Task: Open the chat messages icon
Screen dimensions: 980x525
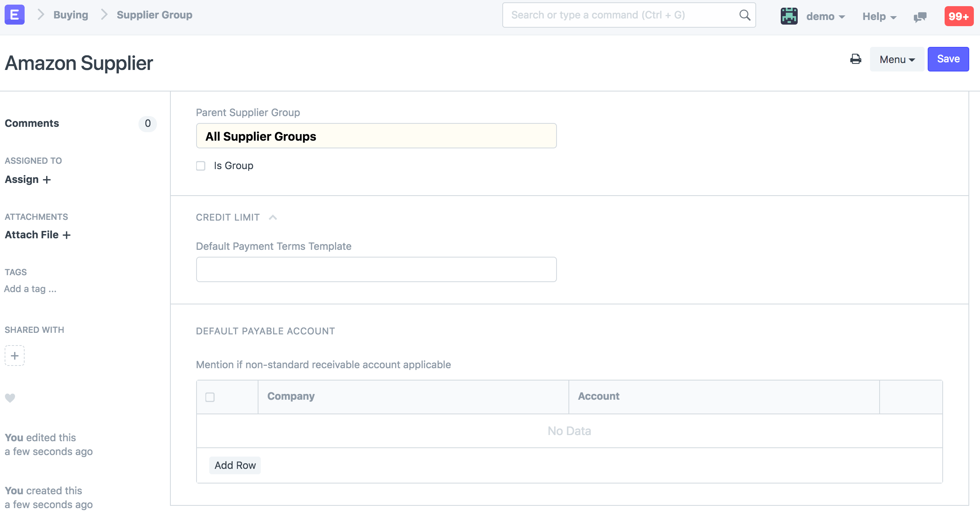Action: click(x=920, y=17)
